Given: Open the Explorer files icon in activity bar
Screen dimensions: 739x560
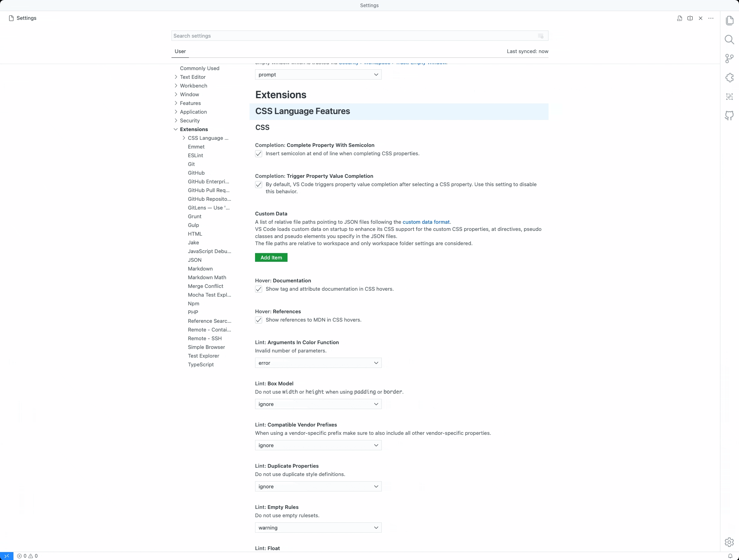Looking at the screenshot, I should coord(729,21).
